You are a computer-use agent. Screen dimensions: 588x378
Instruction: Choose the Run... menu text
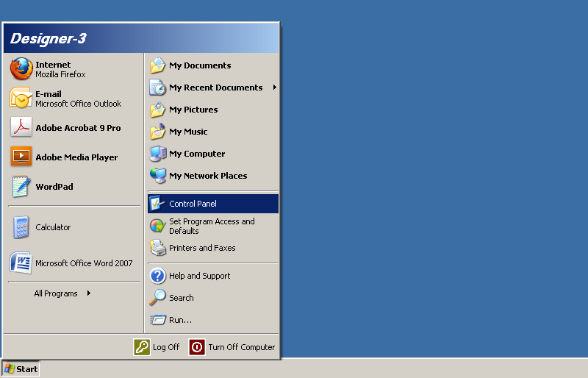click(180, 320)
